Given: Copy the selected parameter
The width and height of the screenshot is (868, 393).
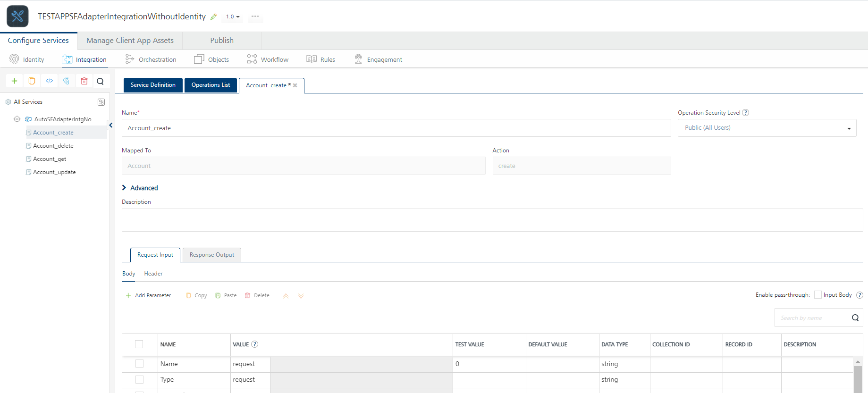Looking at the screenshot, I should pos(196,296).
